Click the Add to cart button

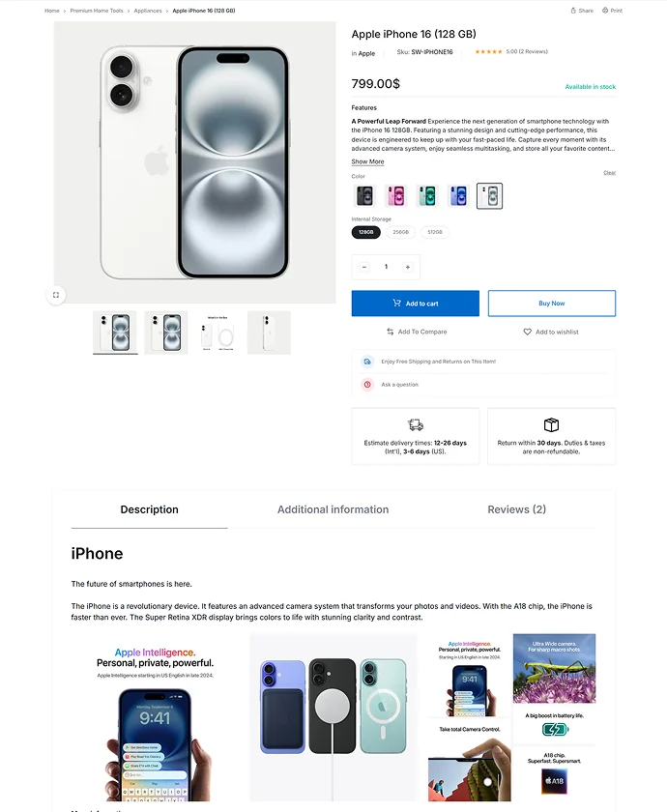pos(416,304)
